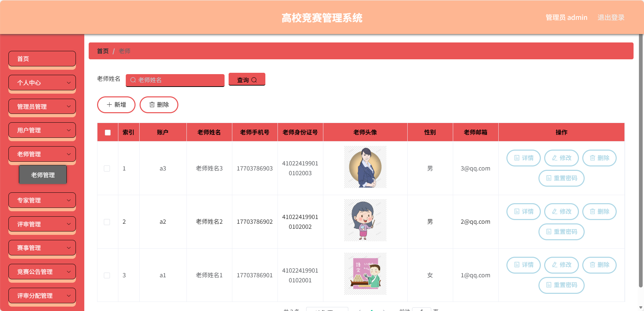The height and width of the screenshot is (311, 644).
Task: Click 修改 pencil icon in row a3
Action: click(555, 158)
